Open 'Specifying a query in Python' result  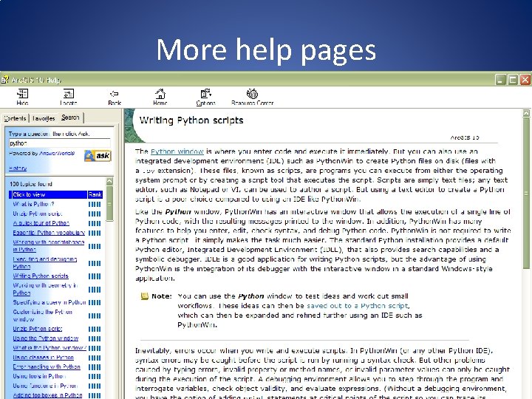[50, 302]
